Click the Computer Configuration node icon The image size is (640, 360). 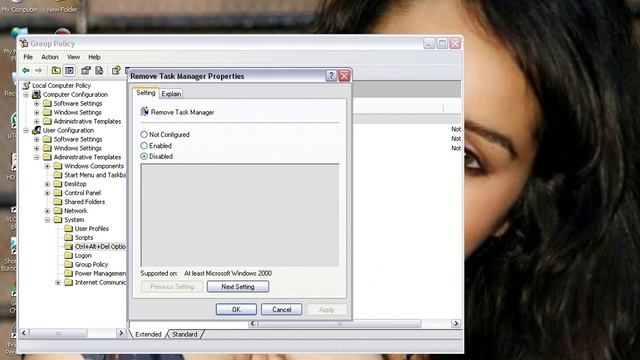[x=36, y=94]
